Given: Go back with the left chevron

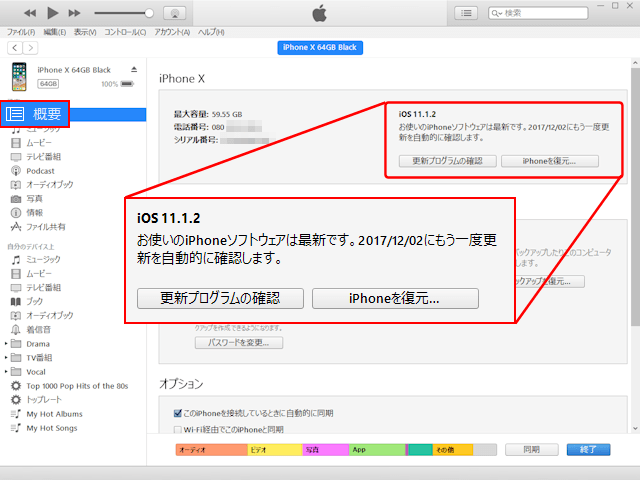Looking at the screenshot, I should (x=15, y=48).
